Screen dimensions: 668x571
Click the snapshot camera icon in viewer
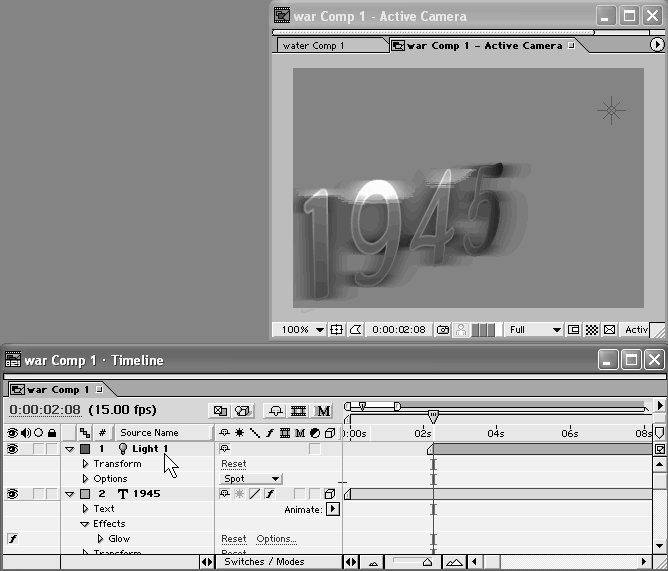[x=443, y=330]
